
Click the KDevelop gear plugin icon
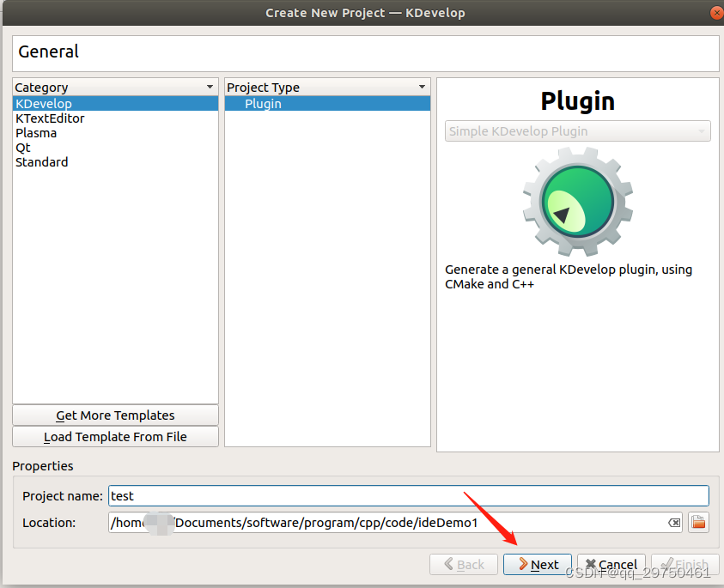[x=578, y=202]
